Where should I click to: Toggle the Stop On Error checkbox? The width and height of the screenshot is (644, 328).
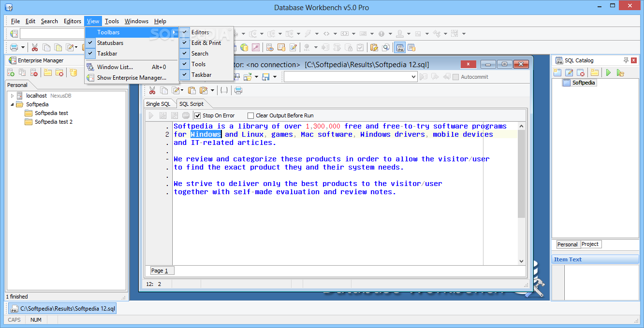pyautogui.click(x=197, y=115)
